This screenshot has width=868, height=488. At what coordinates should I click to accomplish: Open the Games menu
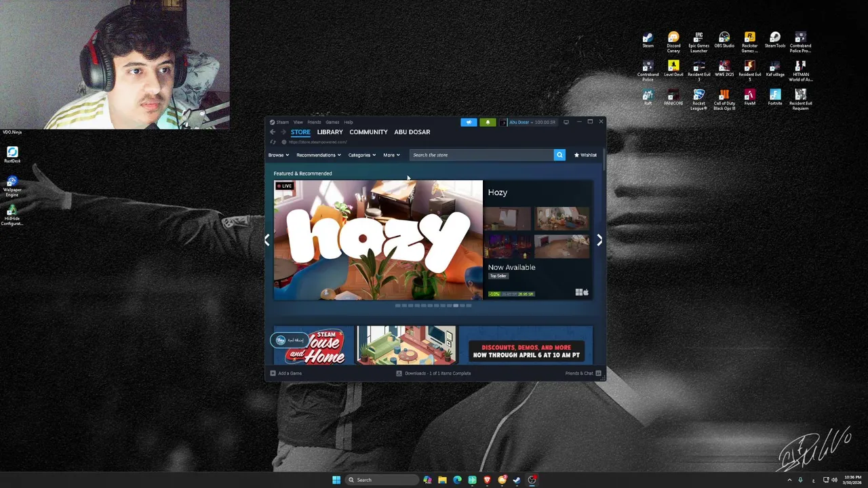click(x=332, y=122)
